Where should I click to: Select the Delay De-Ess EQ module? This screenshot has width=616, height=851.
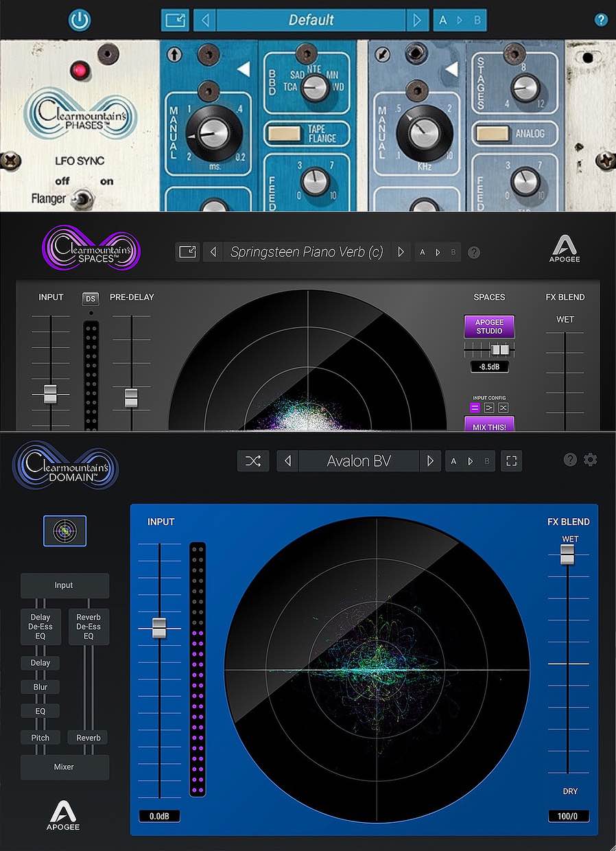pos(40,627)
